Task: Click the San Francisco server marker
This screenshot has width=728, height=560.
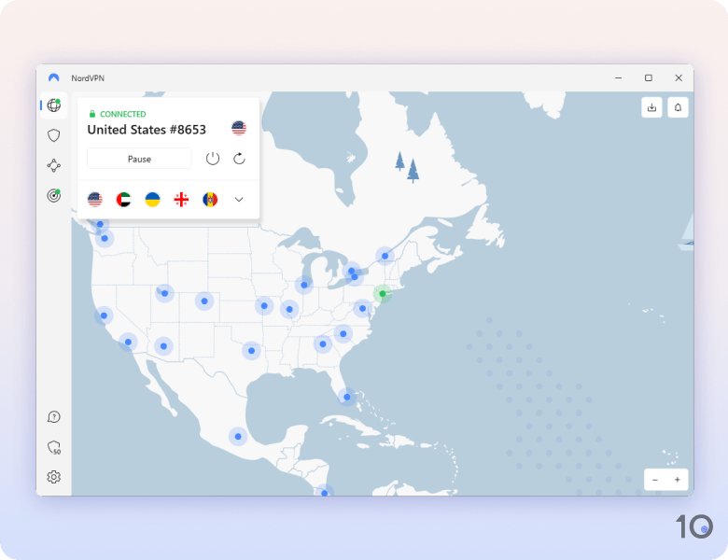Action: (x=104, y=315)
